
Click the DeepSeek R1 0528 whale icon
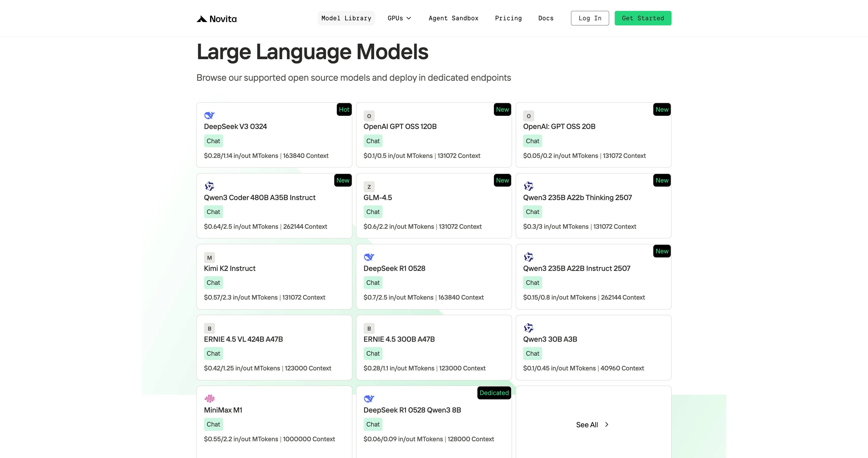(x=369, y=257)
